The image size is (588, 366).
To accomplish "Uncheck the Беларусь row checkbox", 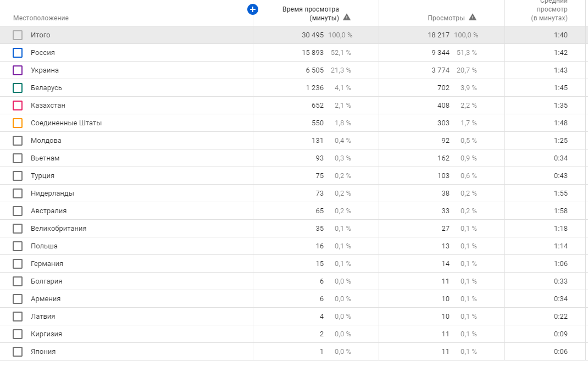I will point(18,88).
